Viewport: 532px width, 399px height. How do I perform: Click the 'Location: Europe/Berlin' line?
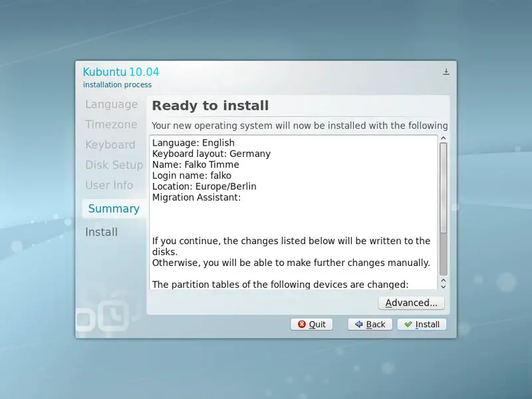(x=204, y=186)
